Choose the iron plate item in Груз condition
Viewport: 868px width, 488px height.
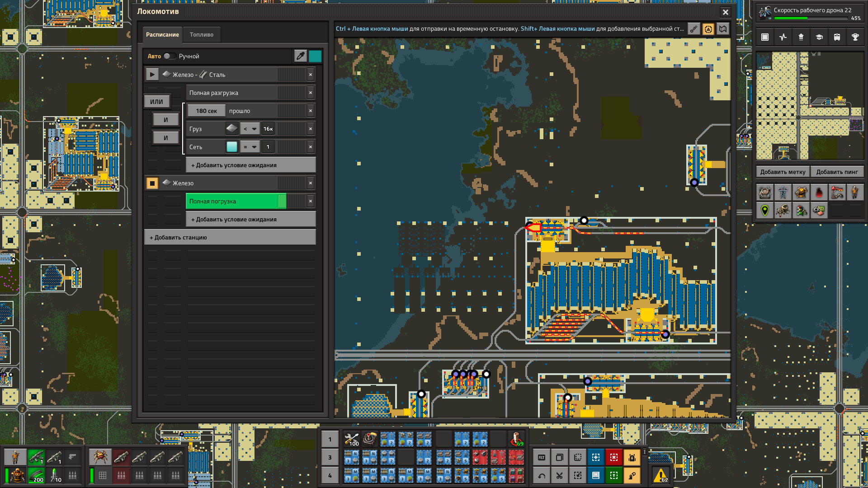point(231,129)
